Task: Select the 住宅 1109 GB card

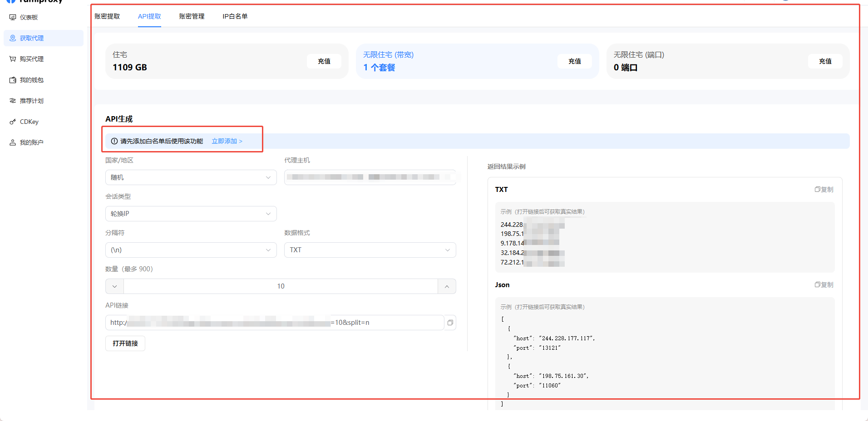Action: click(227, 61)
